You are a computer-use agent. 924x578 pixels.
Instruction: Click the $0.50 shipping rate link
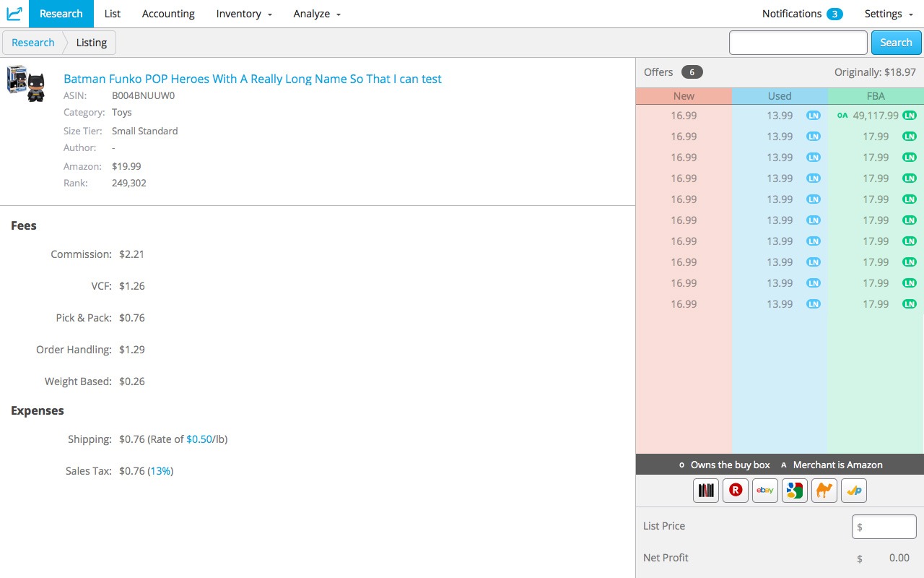(199, 439)
